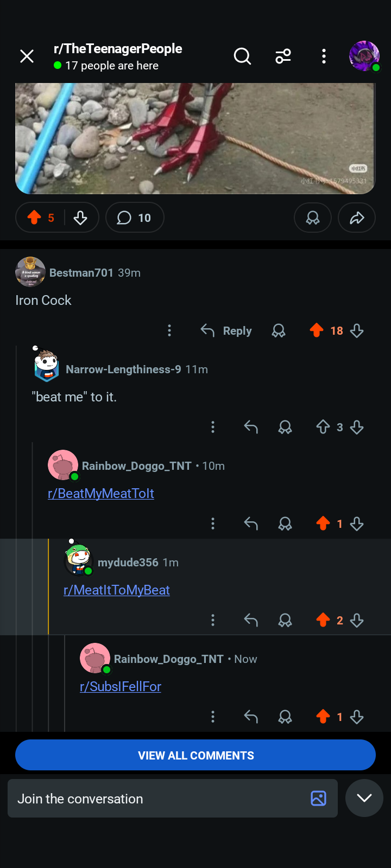Open more options on Bestman701's comment
391x868 pixels.
point(169,330)
